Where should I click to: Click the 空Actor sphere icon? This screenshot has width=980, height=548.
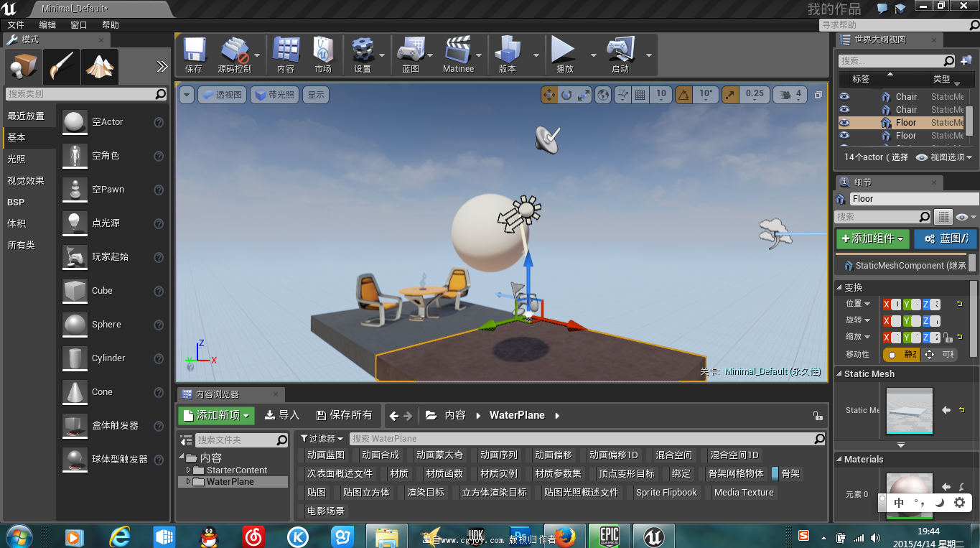[x=75, y=122]
